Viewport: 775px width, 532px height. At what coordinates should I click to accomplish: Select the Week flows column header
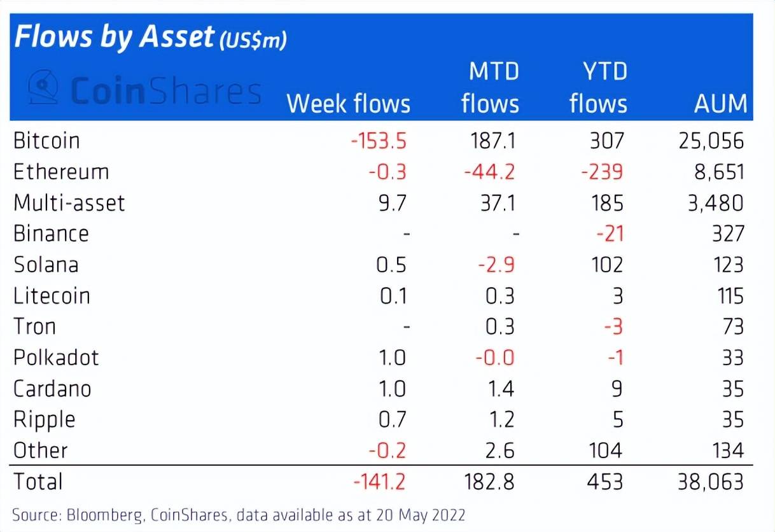348,103
